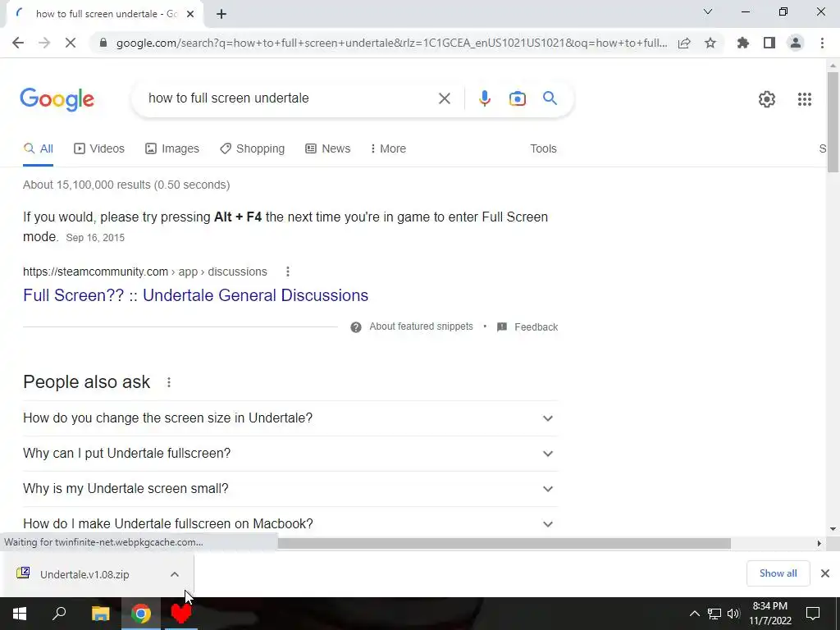
Task: Open the Windows Start menu
Action: click(20, 614)
